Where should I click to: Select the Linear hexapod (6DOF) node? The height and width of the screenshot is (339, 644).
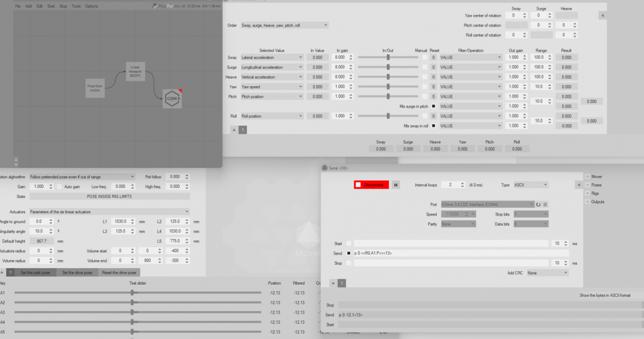pyautogui.click(x=135, y=72)
